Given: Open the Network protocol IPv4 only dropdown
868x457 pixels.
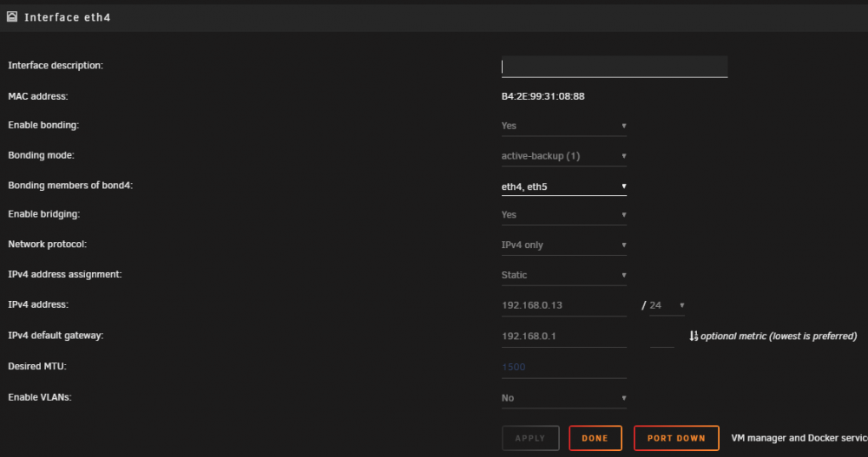Looking at the screenshot, I should (x=563, y=245).
